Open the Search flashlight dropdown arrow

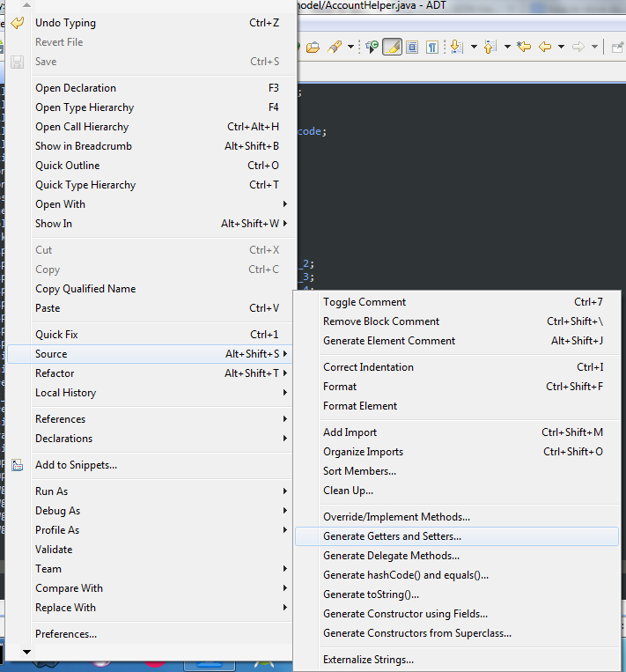pos(350,47)
